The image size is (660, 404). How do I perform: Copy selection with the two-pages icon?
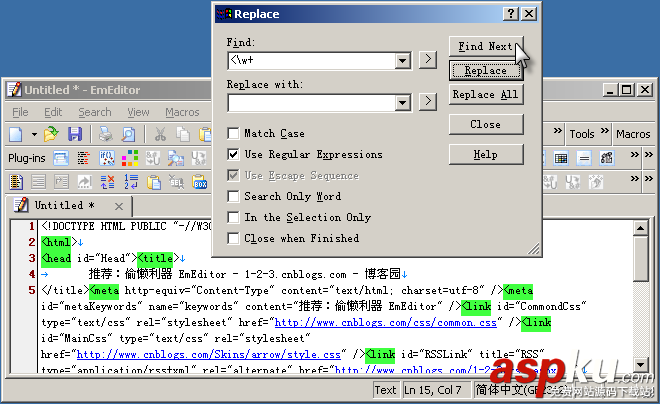point(183,135)
